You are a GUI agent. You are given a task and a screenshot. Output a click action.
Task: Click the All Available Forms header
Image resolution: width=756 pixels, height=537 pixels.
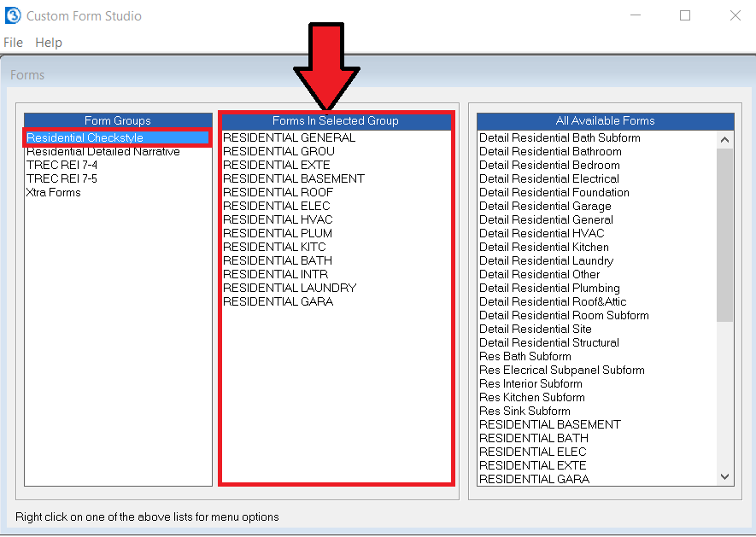(605, 121)
